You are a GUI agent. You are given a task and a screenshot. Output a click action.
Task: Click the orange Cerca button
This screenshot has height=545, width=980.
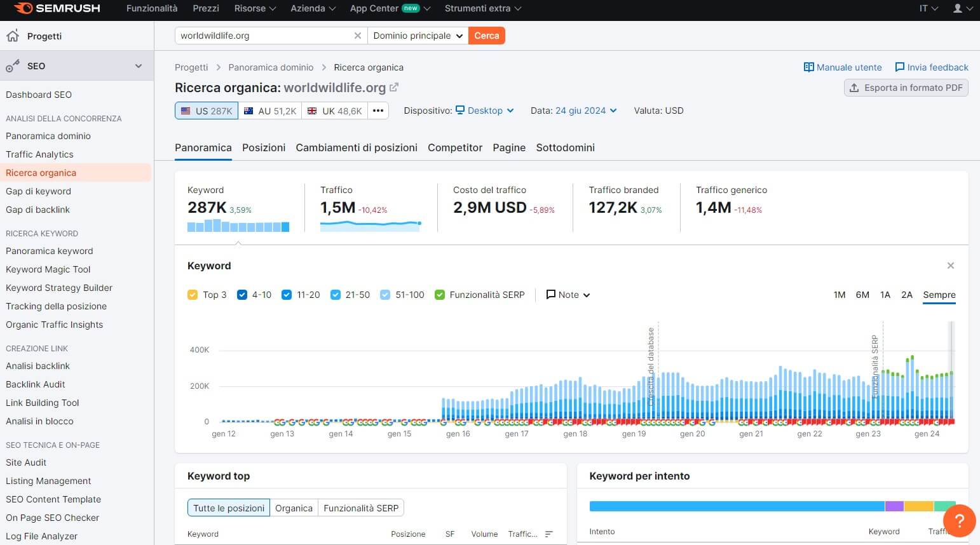pos(487,36)
